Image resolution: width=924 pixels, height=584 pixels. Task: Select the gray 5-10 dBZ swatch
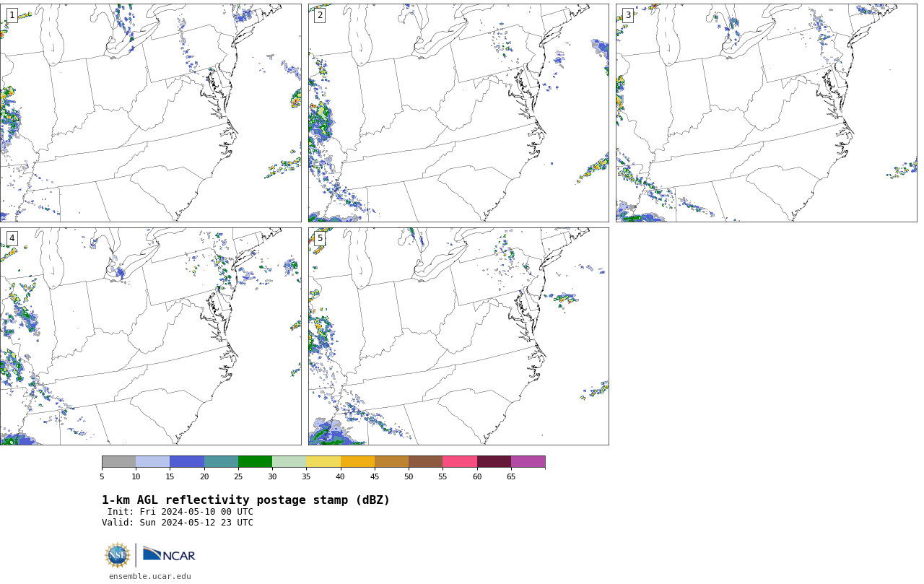pyautogui.click(x=118, y=462)
